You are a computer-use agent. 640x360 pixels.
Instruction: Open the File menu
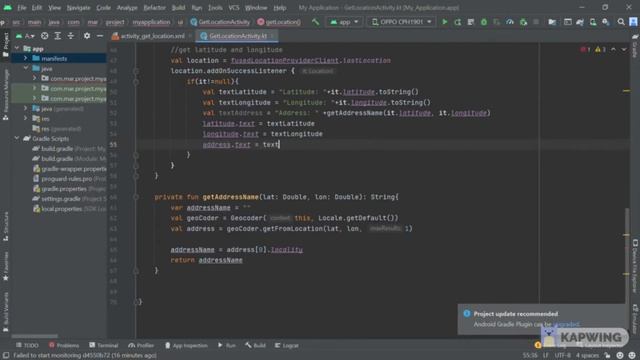tap(22, 8)
